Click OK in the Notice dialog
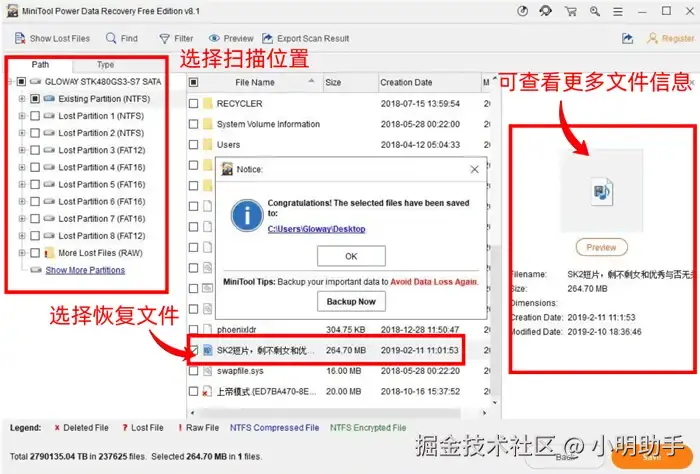The image size is (700, 474). click(x=351, y=256)
